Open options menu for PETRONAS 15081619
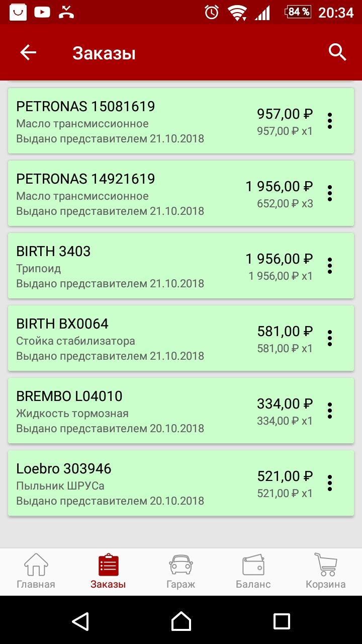The image size is (362, 644). click(x=330, y=121)
